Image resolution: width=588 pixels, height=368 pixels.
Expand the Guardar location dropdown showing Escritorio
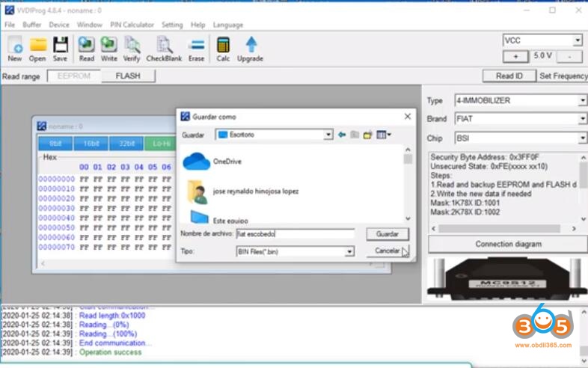point(328,135)
